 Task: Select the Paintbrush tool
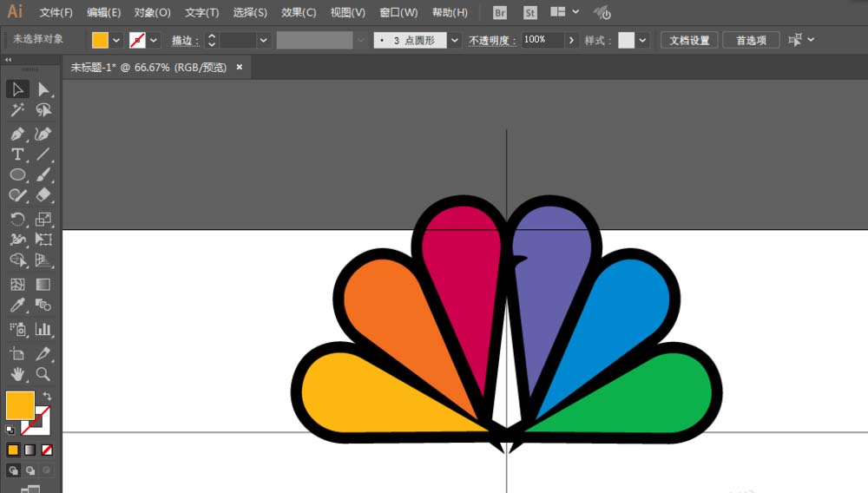[43, 174]
